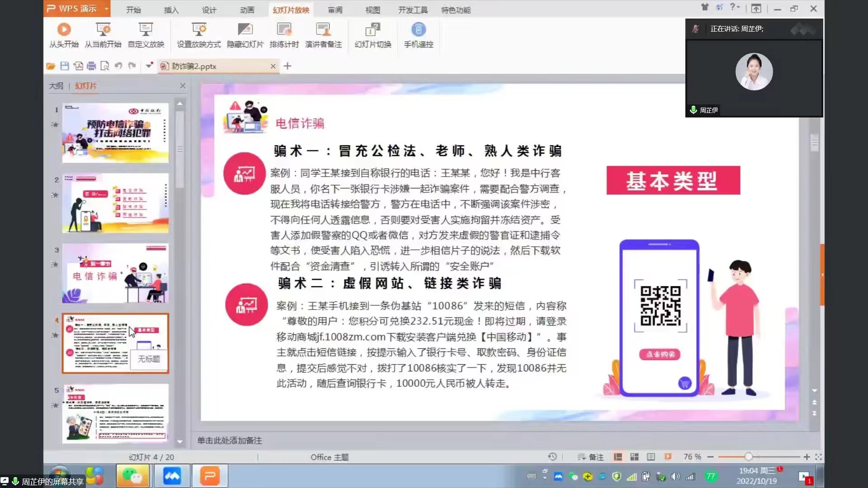
Task: Open the WPS 演示 application menu arrow
Action: pyautogui.click(x=107, y=9)
